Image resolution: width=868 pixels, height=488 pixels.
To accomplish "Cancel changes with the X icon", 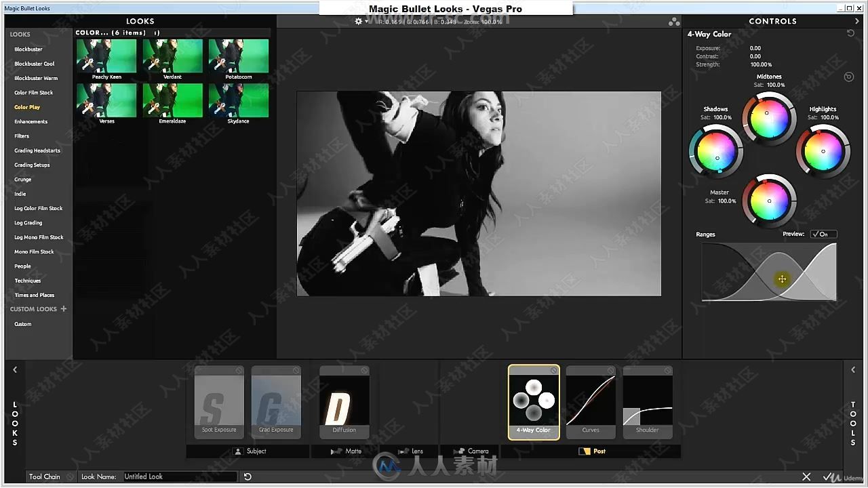I will click(x=806, y=477).
